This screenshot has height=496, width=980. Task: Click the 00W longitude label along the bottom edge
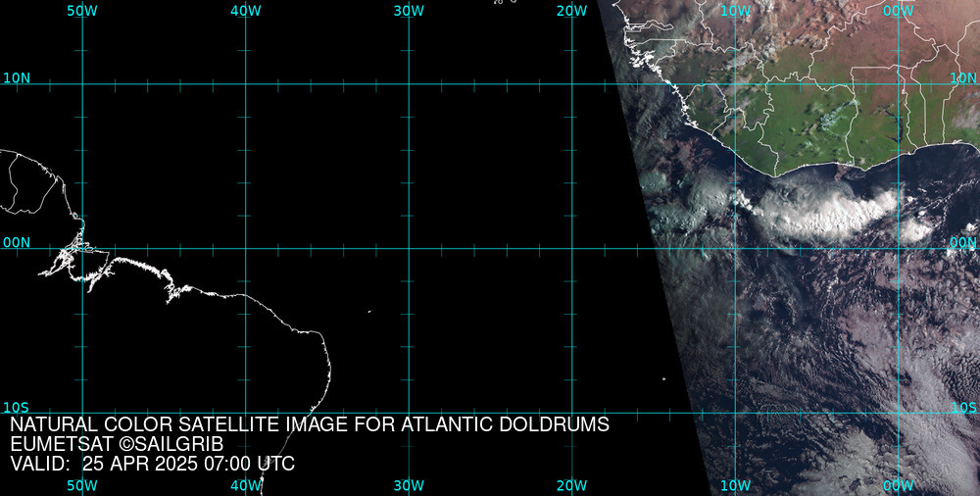pyautogui.click(x=899, y=485)
